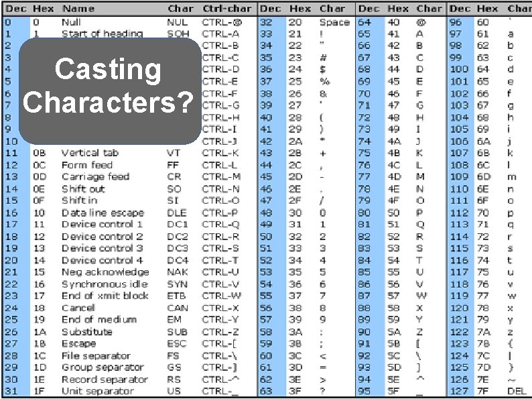This screenshot has width=532, height=399.
Task: Select the 'CTRL-G' ctrl-char cell
Action: [221, 105]
